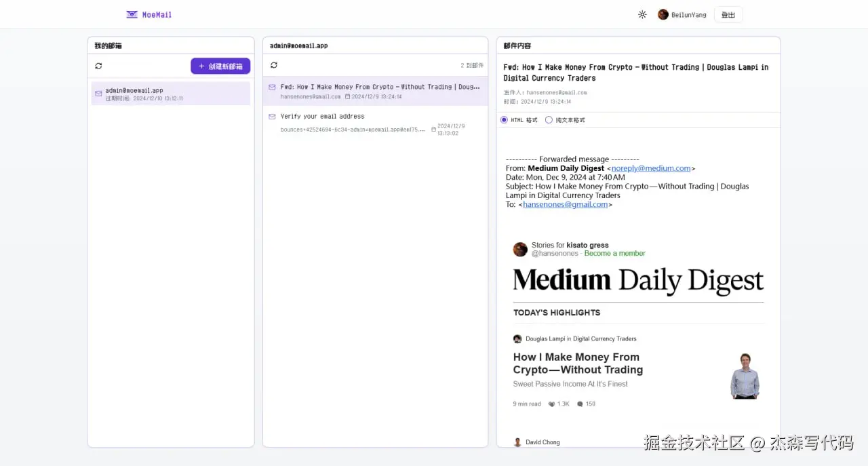Click Become a member link
The image size is (868, 466).
(x=615, y=253)
